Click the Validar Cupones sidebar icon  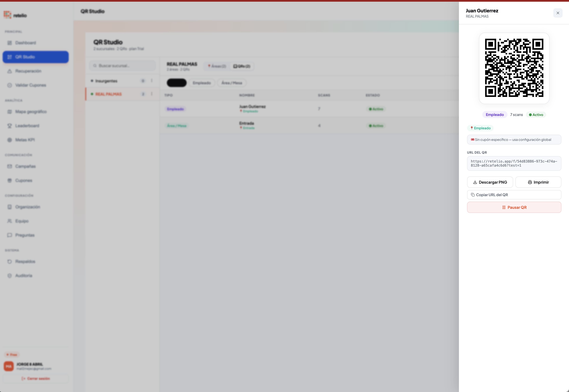pos(10,85)
